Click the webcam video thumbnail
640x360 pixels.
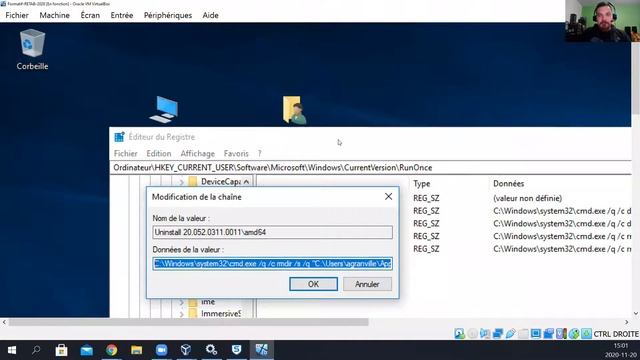point(602,21)
